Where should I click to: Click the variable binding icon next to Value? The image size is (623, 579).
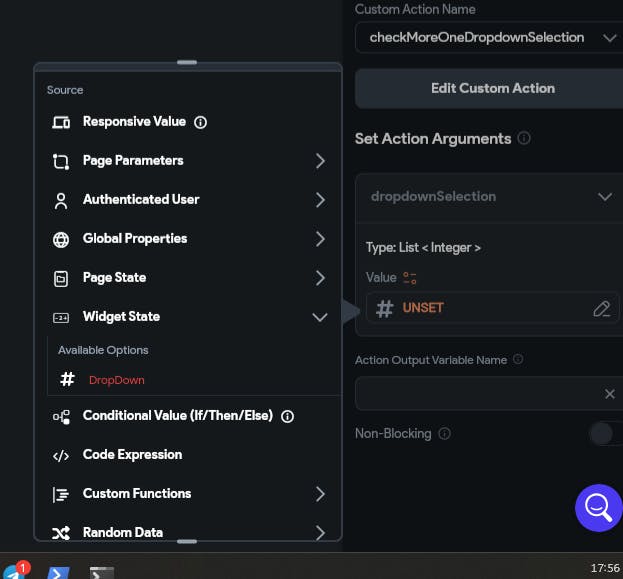pyautogui.click(x=409, y=278)
